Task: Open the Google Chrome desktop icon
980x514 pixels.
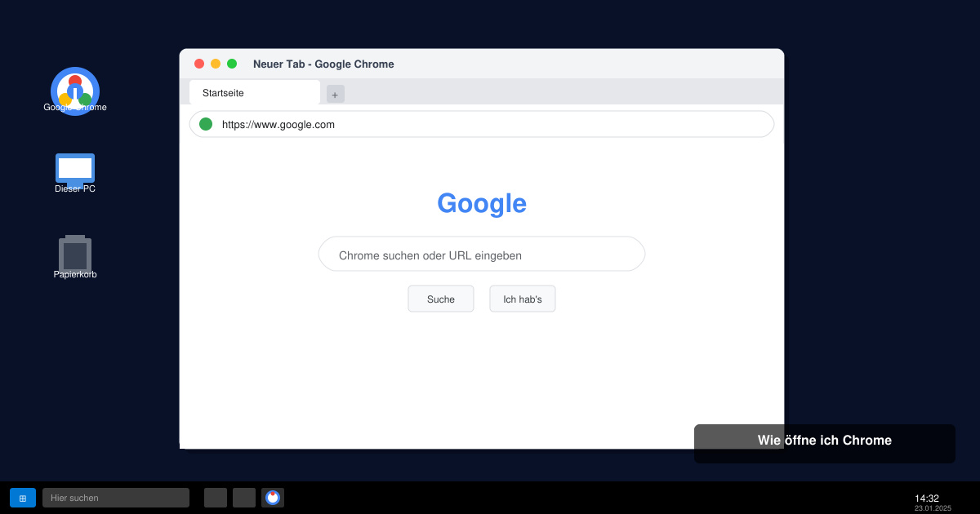Action: tap(75, 91)
